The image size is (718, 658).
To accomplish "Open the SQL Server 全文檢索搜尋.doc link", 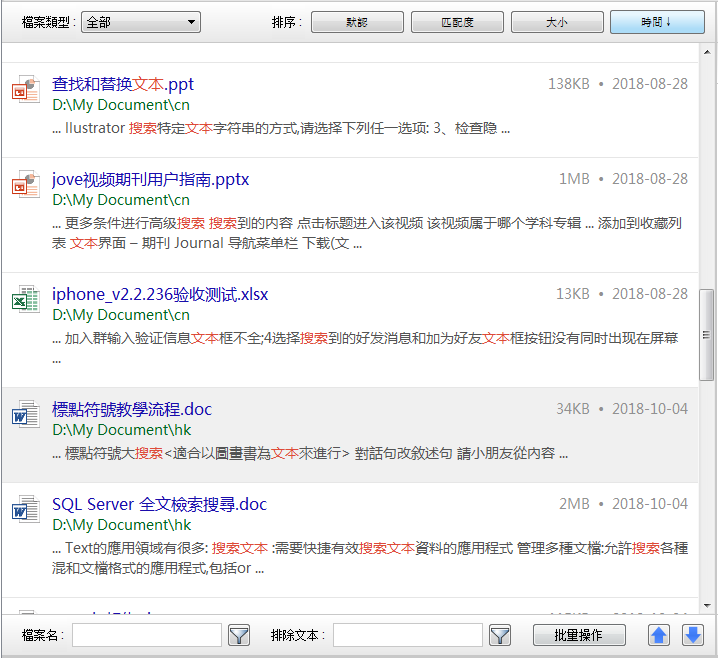I will 159,505.
